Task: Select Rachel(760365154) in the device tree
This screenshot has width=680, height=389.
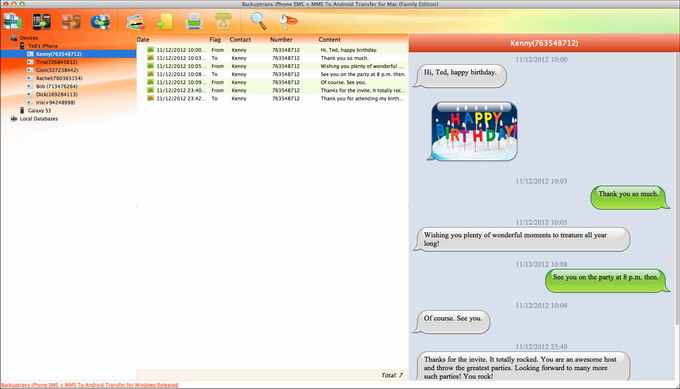Action: click(x=59, y=78)
